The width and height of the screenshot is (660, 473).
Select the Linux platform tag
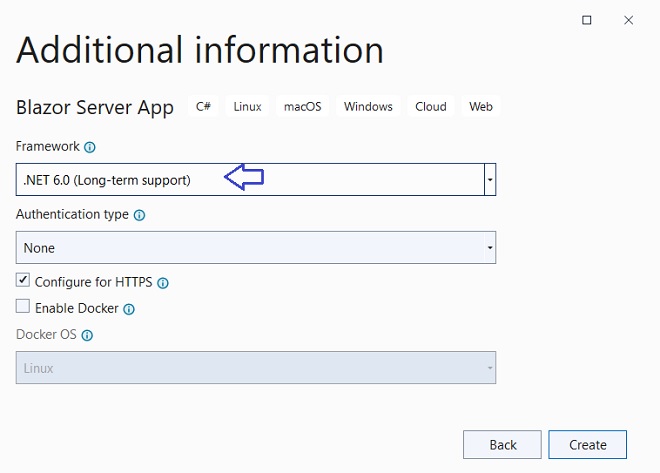pos(248,106)
